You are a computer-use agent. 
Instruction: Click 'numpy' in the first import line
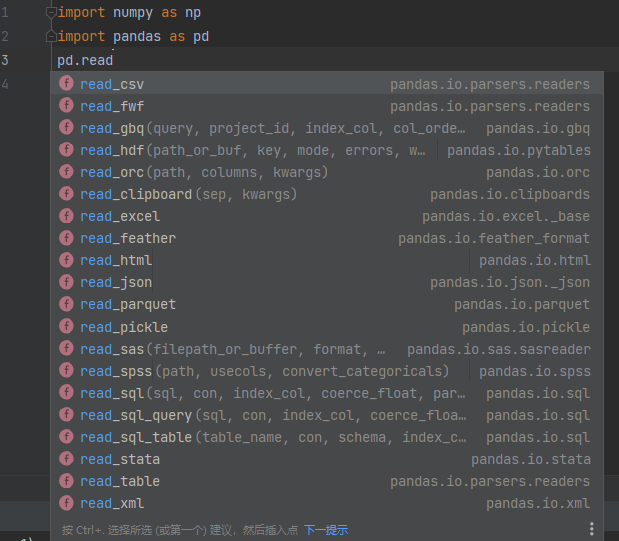tap(133, 13)
